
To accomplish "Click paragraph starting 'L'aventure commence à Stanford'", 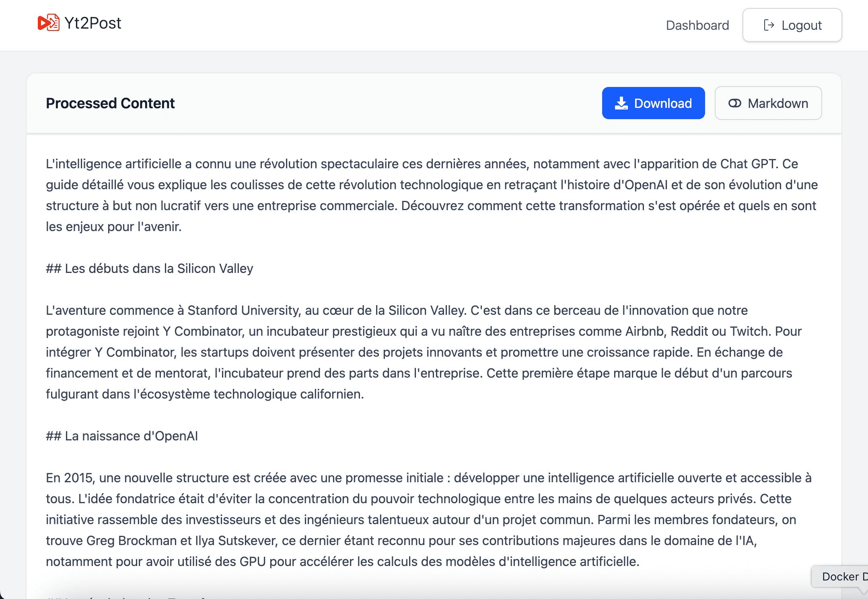I will 424,352.
